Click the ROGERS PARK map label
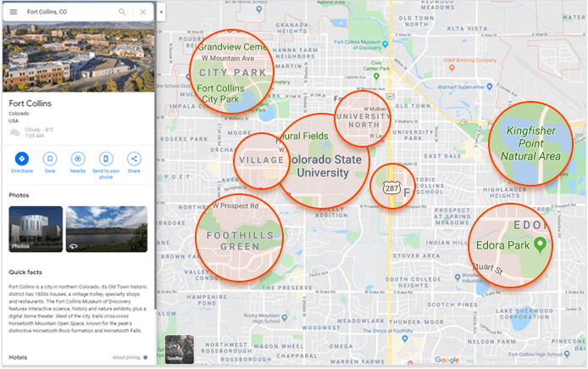Screen dimensions: 588x369 [184, 139]
